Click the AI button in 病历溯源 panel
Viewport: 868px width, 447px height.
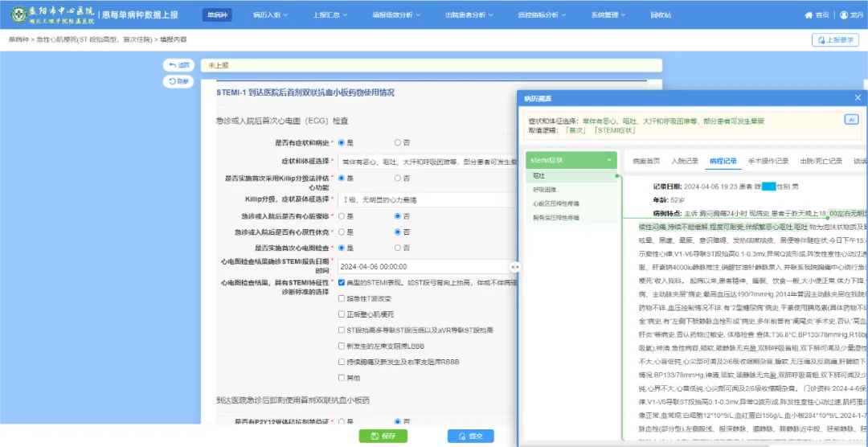[x=850, y=119]
